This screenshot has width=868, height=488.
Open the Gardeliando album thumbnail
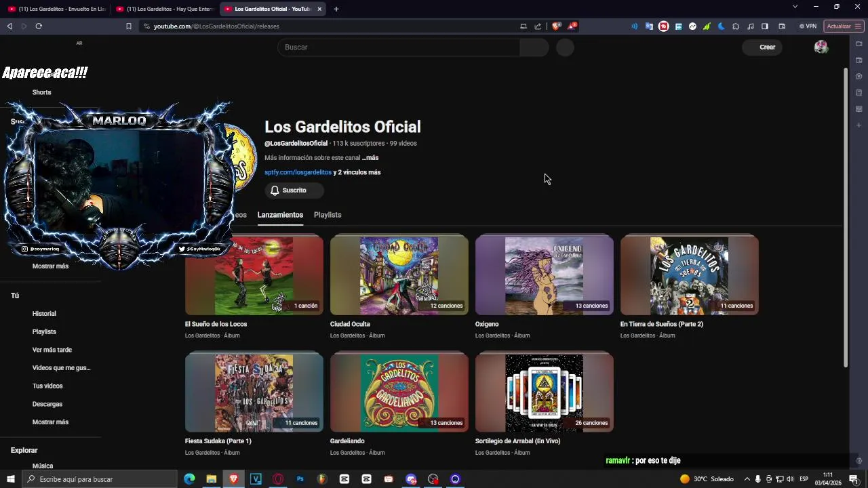tap(399, 392)
